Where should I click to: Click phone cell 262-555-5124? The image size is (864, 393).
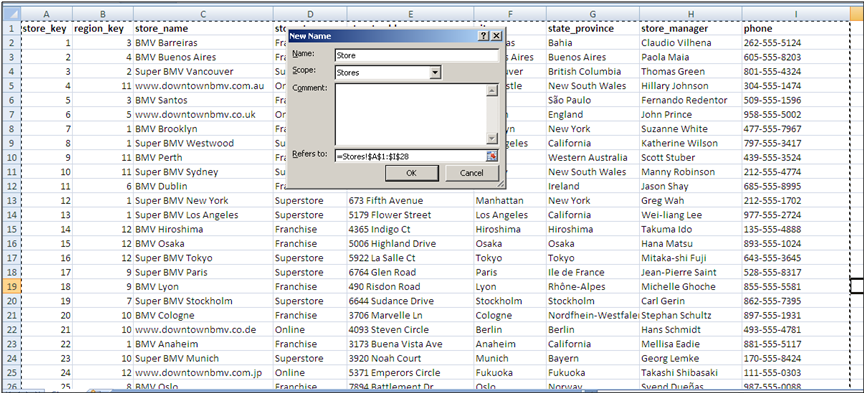(x=796, y=43)
